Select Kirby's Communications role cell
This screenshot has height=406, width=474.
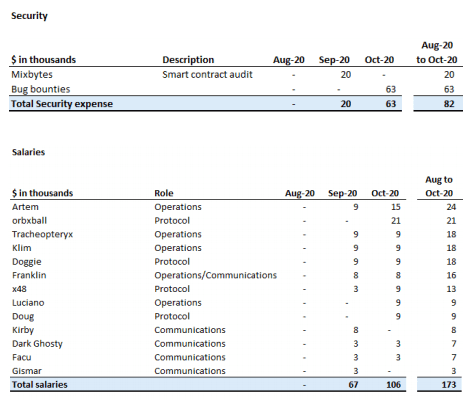(x=190, y=330)
